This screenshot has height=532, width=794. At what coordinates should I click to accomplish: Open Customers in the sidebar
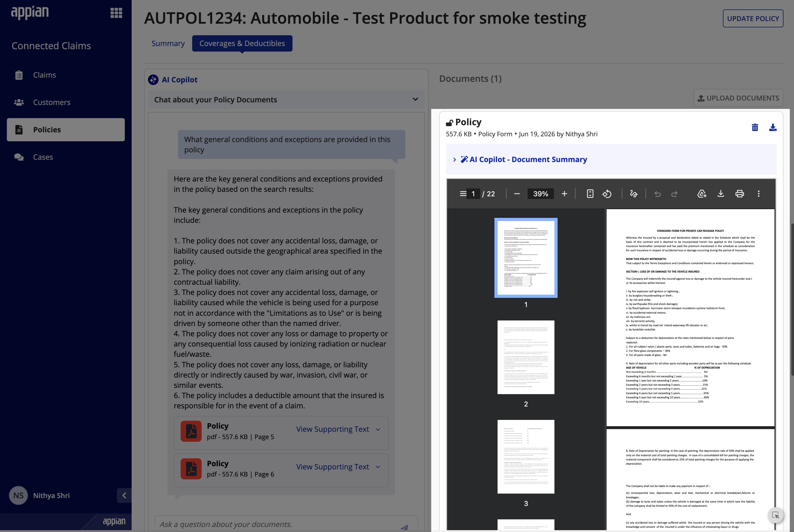(66, 102)
